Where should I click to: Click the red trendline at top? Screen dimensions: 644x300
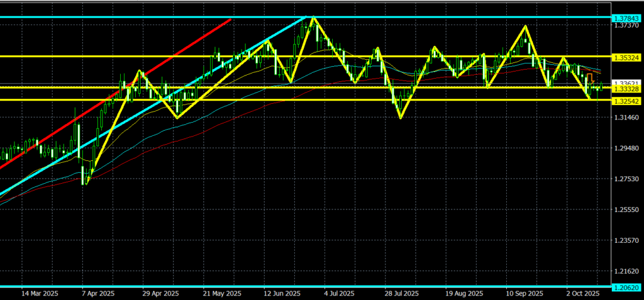189,49
